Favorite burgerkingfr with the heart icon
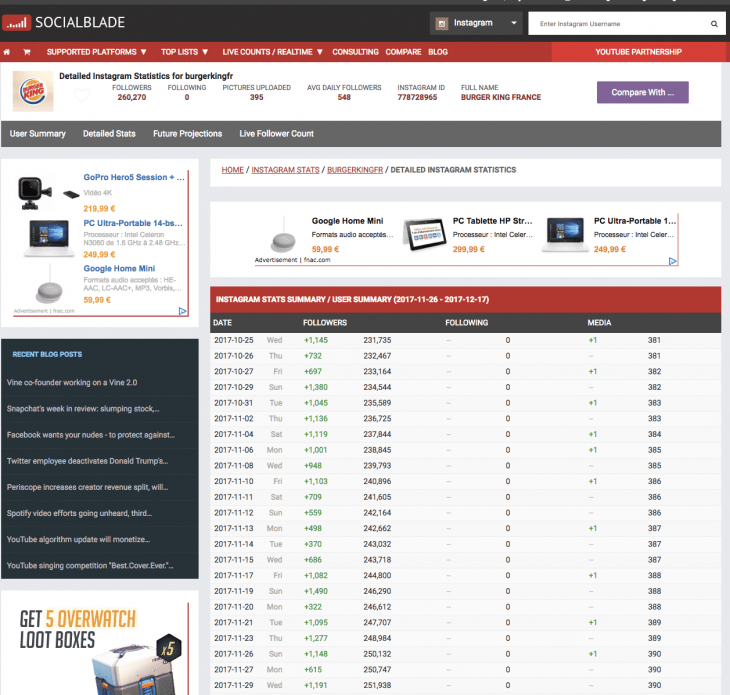Viewport: 730px width, 695px height. 82,95
